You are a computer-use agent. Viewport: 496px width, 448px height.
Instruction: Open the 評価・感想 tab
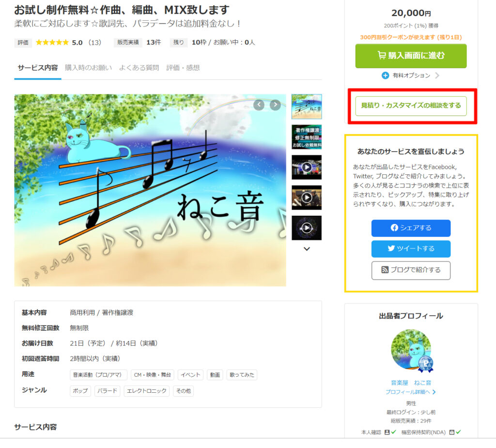183,68
